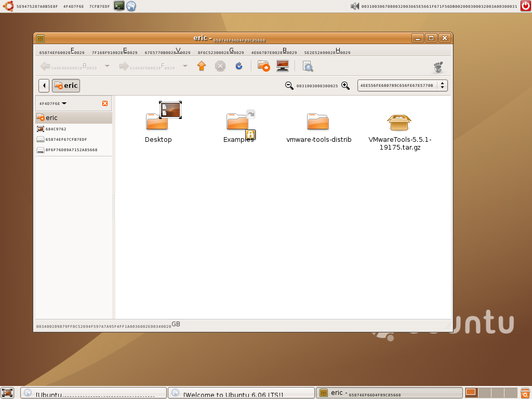Switch to Welcome to Ubuntu 6.06 LTS window
The height and width of the screenshot is (399, 532).
tap(241, 393)
